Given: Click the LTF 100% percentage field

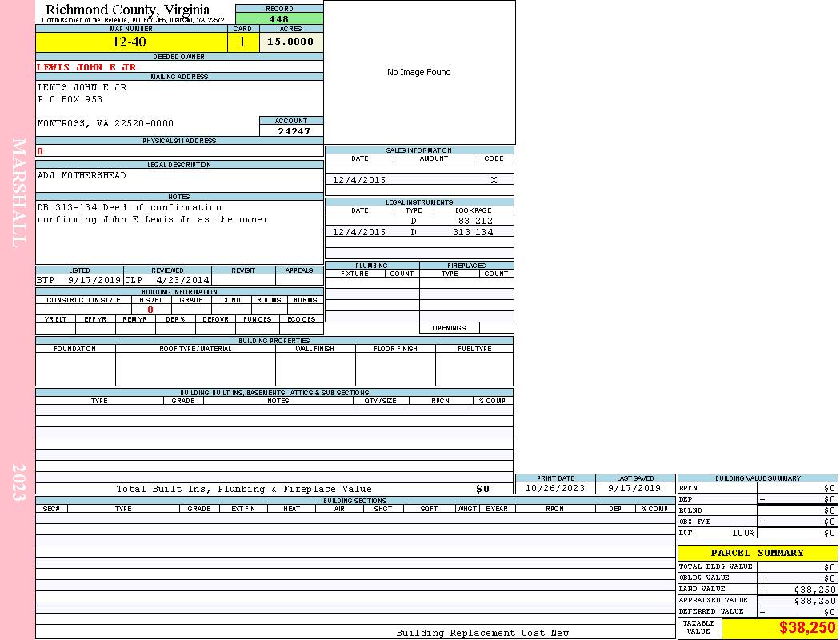Looking at the screenshot, I should (743, 533).
